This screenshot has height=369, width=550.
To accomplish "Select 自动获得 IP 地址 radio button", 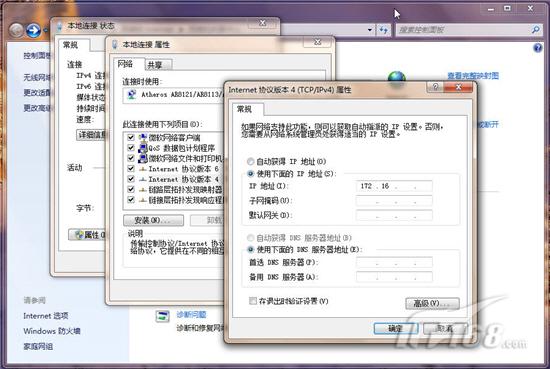I will pos(250,161).
